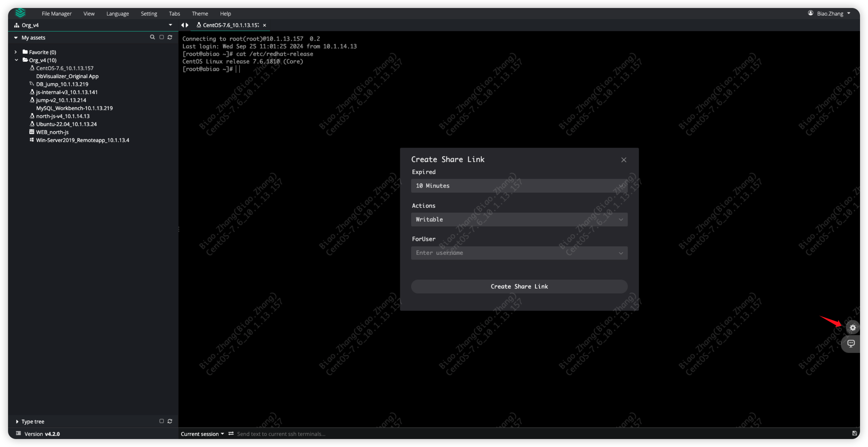Select north-js-v4_10.1.14.13 asset
The width and height of the screenshot is (868, 447).
(63, 116)
